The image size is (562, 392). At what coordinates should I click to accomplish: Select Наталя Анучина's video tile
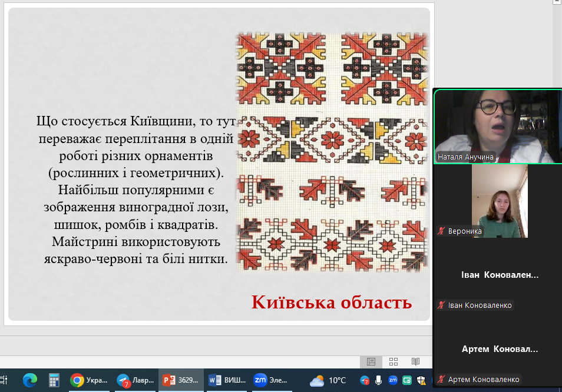(x=497, y=126)
